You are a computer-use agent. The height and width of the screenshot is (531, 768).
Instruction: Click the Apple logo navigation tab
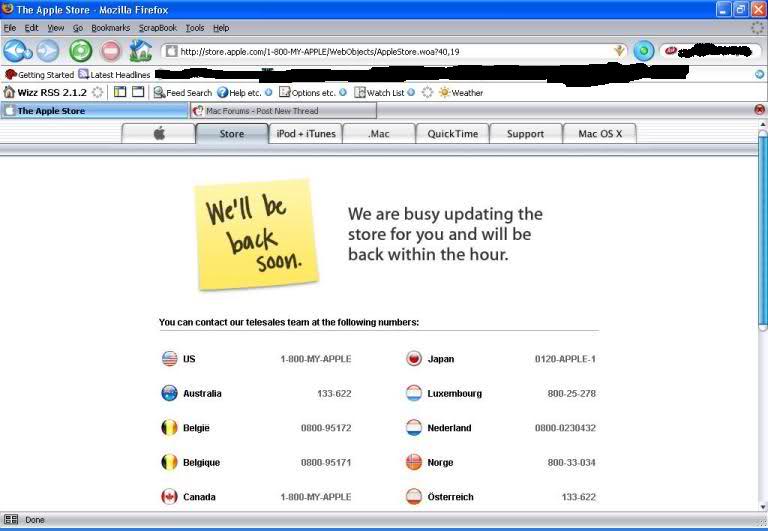pyautogui.click(x=159, y=133)
